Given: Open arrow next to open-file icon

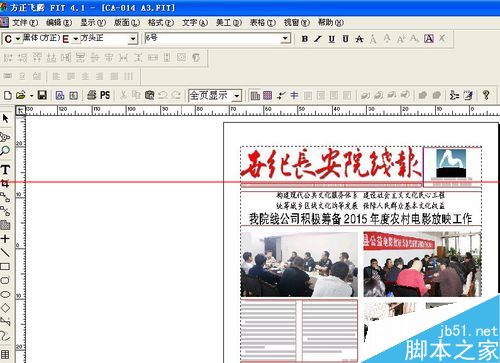Looking at the screenshot, I should pyautogui.click(x=31, y=96).
